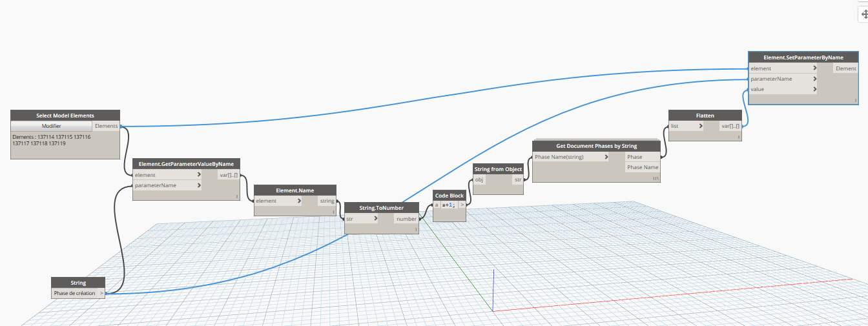
Task: Click the Modifier button in Select Model Elements
Action: coord(52,126)
